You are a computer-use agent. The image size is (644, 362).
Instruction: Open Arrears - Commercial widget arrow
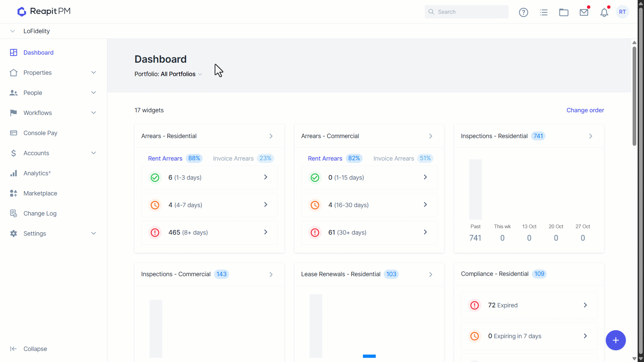[x=431, y=136]
